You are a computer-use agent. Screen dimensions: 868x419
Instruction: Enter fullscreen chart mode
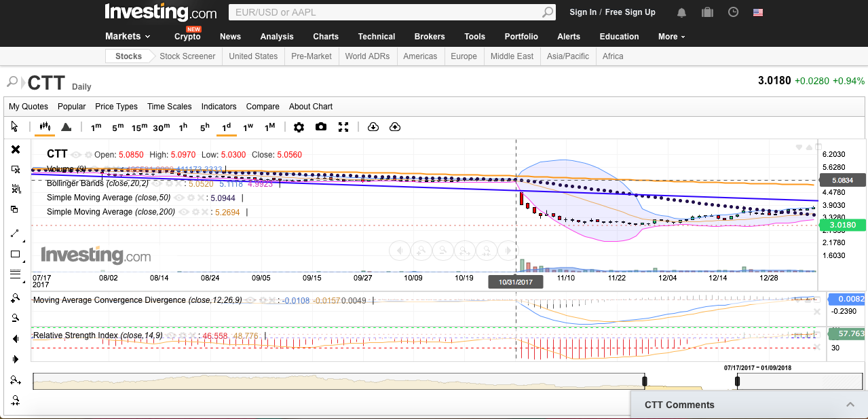click(x=343, y=127)
